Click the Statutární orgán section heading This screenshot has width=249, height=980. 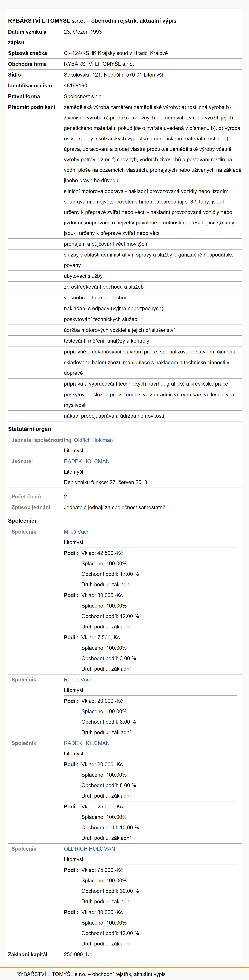[29, 429]
